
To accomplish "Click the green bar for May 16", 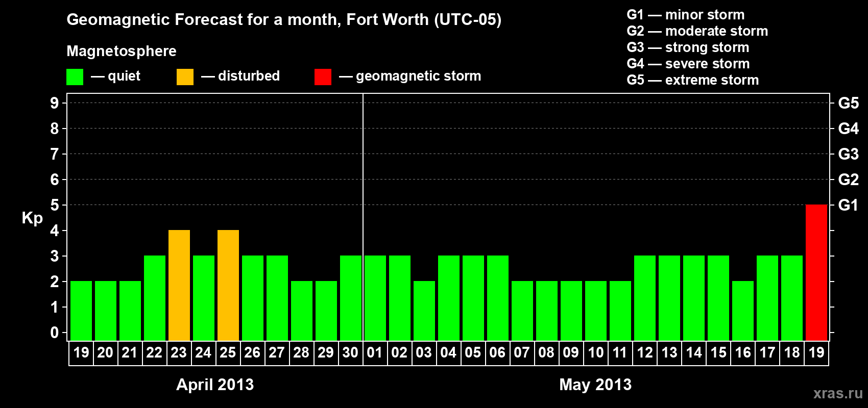I will point(743,311).
